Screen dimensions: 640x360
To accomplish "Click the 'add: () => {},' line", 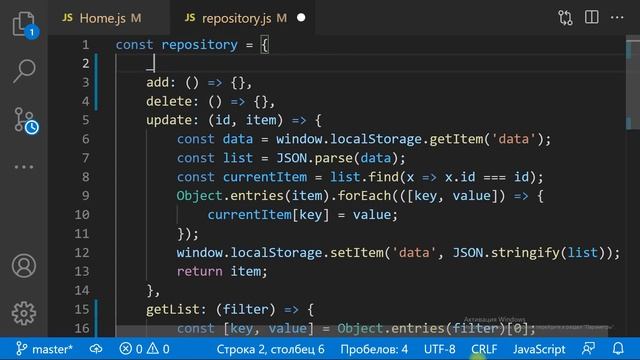I will tap(199, 82).
